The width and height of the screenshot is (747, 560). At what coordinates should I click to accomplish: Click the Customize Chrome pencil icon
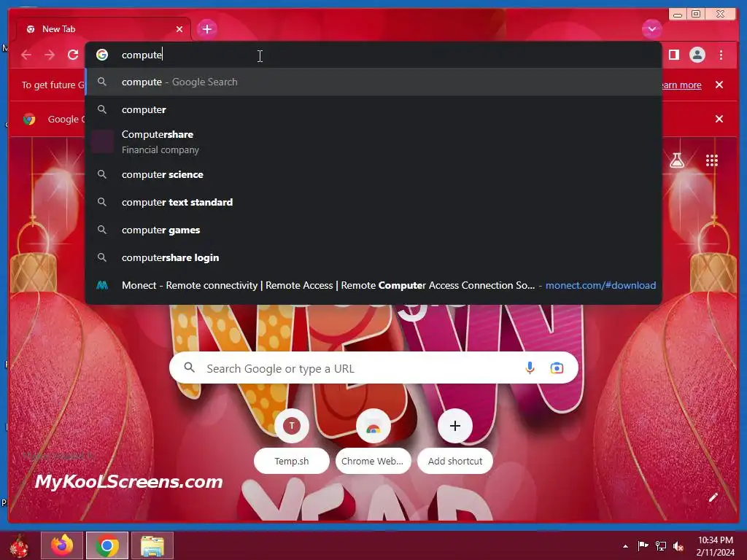click(713, 497)
